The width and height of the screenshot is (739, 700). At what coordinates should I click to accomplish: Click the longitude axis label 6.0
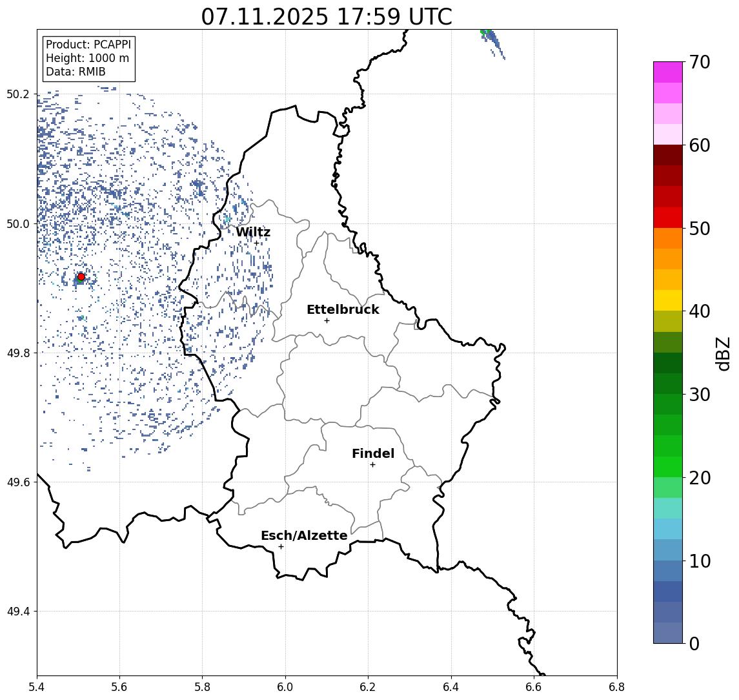click(285, 687)
